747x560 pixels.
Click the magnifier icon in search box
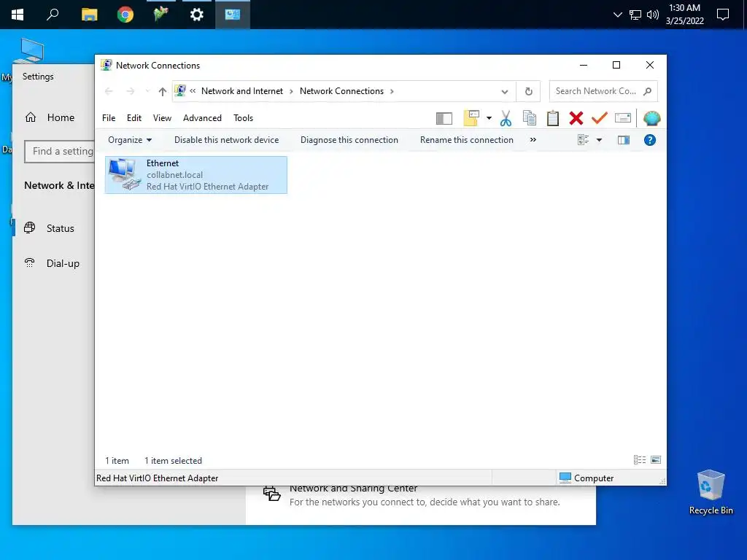click(x=647, y=91)
